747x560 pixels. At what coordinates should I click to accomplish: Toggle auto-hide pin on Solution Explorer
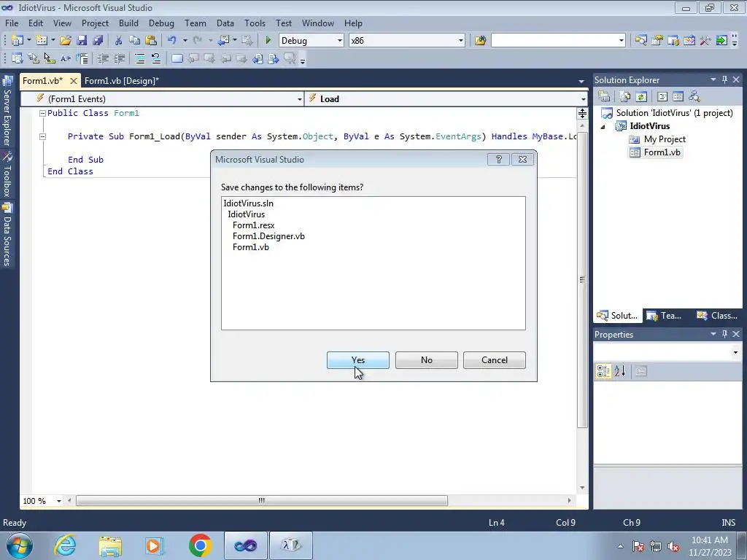pos(724,80)
